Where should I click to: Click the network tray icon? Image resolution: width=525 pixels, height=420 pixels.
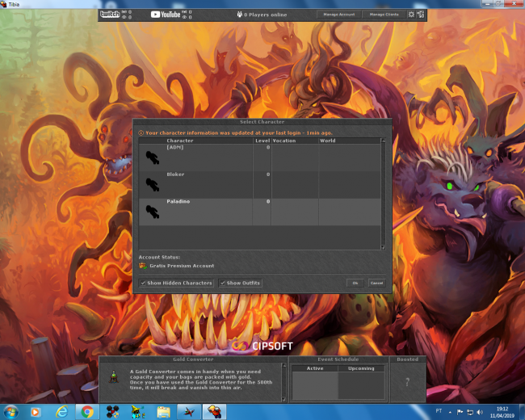[x=470, y=412]
